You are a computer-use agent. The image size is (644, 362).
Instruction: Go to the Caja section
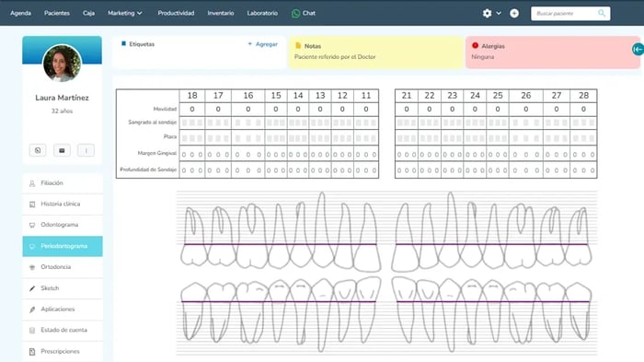tap(88, 13)
